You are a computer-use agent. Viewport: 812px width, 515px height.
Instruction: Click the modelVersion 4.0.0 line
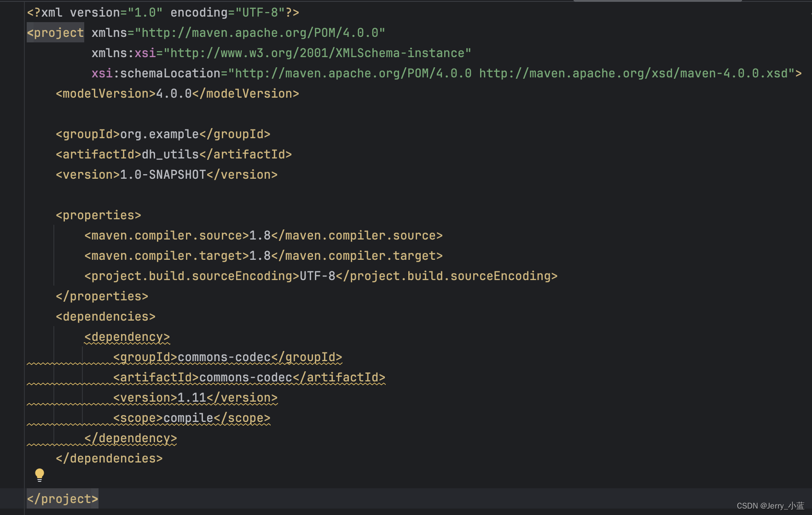177,94
